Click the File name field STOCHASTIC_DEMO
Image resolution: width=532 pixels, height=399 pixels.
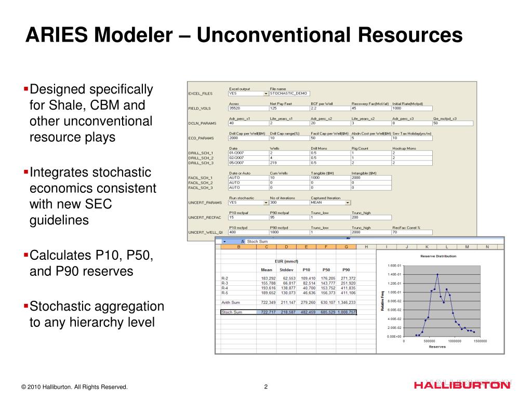pyautogui.click(x=289, y=94)
